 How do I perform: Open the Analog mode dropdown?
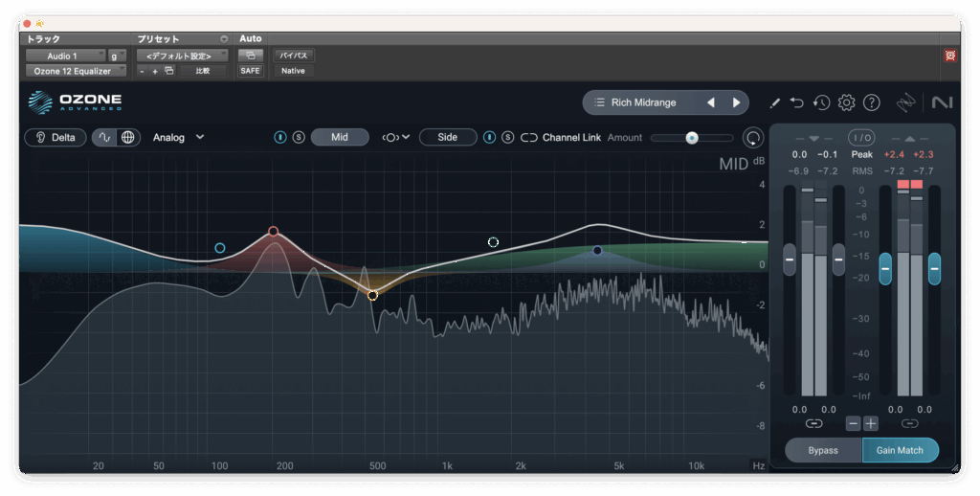[x=178, y=137]
